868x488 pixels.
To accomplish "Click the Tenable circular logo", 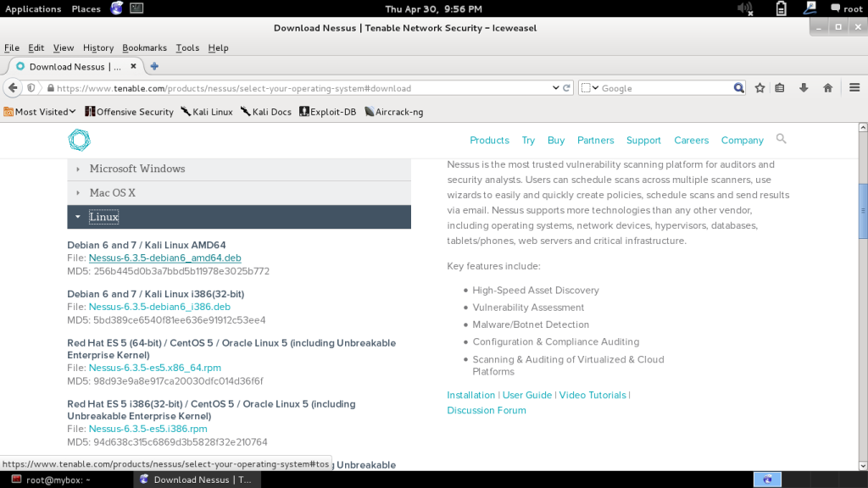I will point(79,140).
